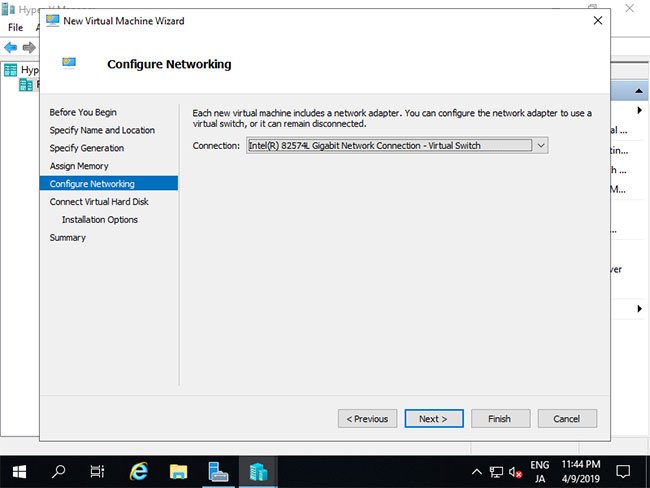Click the Forward arrow in Hyper-V Manager toolbar

29,47
